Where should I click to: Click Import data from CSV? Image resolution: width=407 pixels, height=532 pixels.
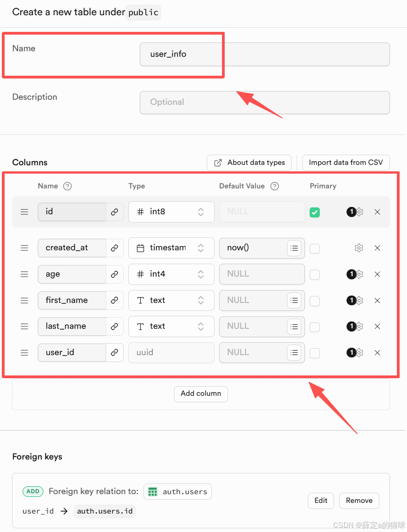coord(346,163)
